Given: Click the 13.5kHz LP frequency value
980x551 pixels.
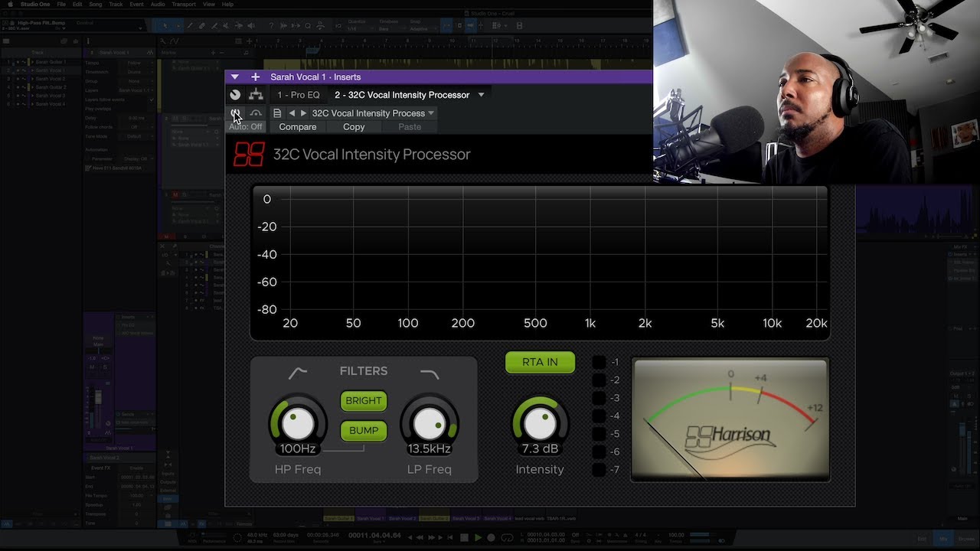Looking at the screenshot, I should click(x=430, y=448).
